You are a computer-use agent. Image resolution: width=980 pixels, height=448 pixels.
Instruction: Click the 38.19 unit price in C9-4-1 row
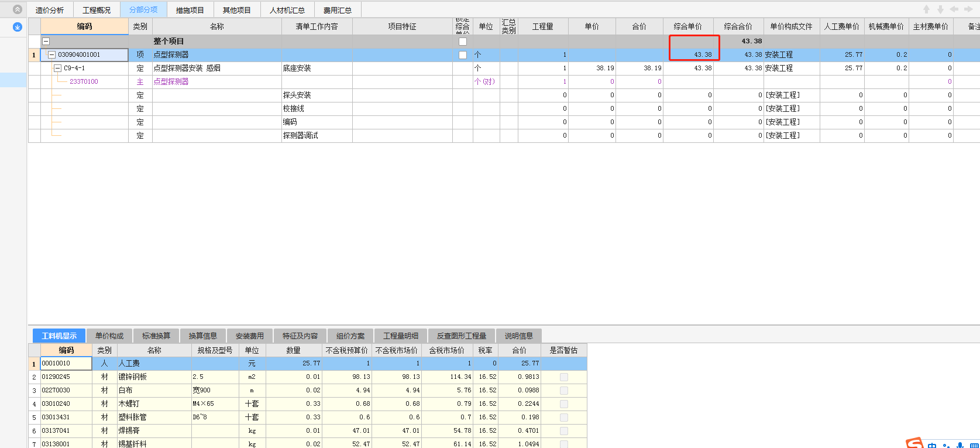592,69
